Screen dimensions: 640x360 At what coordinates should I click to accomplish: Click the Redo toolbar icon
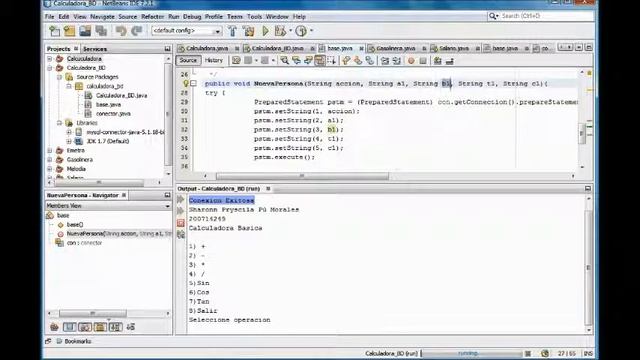137,31
